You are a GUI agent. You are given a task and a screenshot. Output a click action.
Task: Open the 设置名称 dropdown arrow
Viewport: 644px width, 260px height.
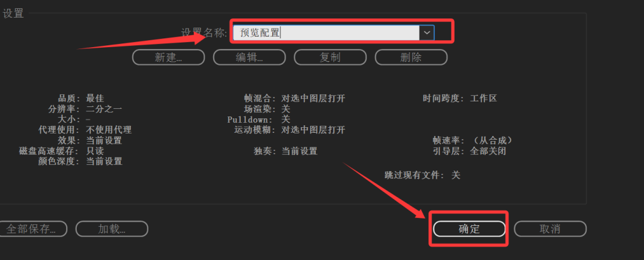(427, 33)
